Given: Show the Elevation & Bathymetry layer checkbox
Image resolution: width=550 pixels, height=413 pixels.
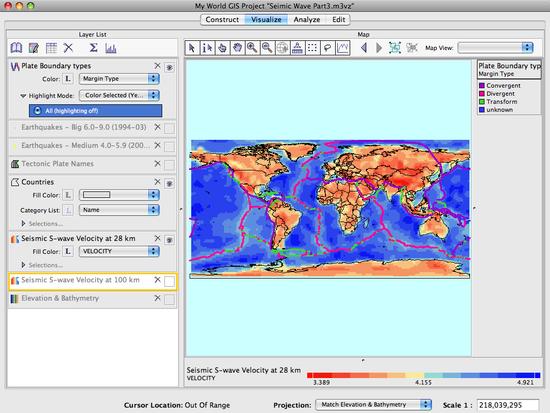Looking at the screenshot, I should point(169,299).
